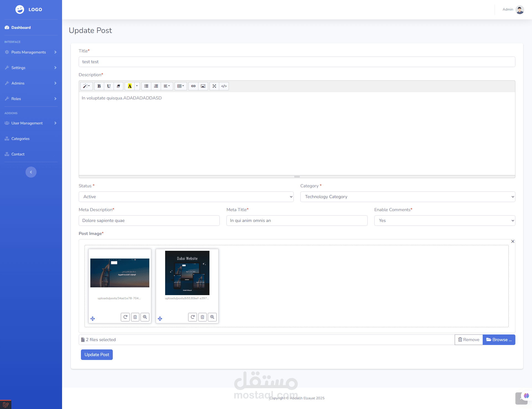
Task: Toggle bold formatting in editor toolbar
Action: 99,86
